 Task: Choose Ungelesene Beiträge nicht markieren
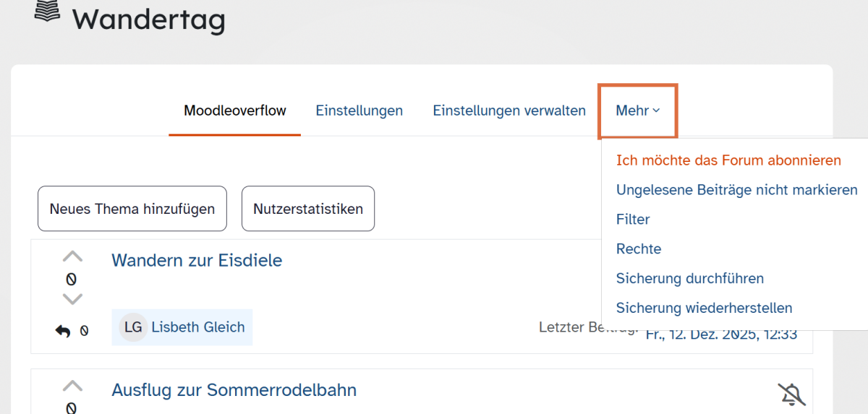736,190
